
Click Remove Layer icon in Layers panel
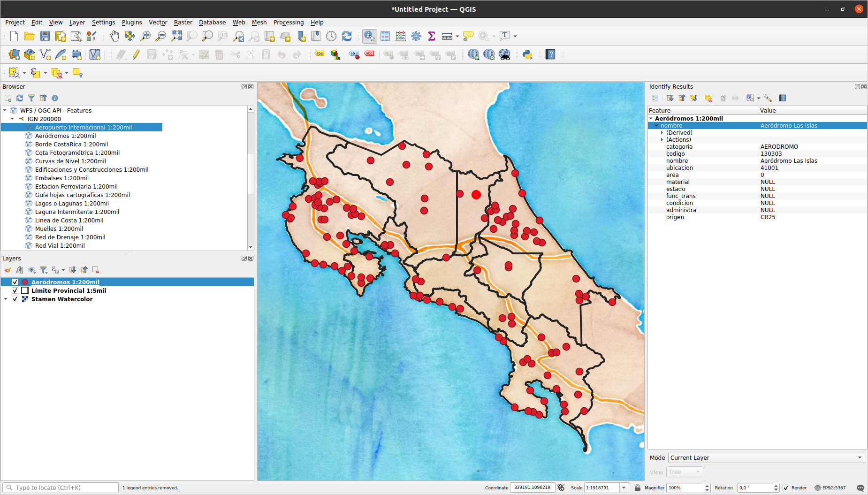[x=96, y=270]
